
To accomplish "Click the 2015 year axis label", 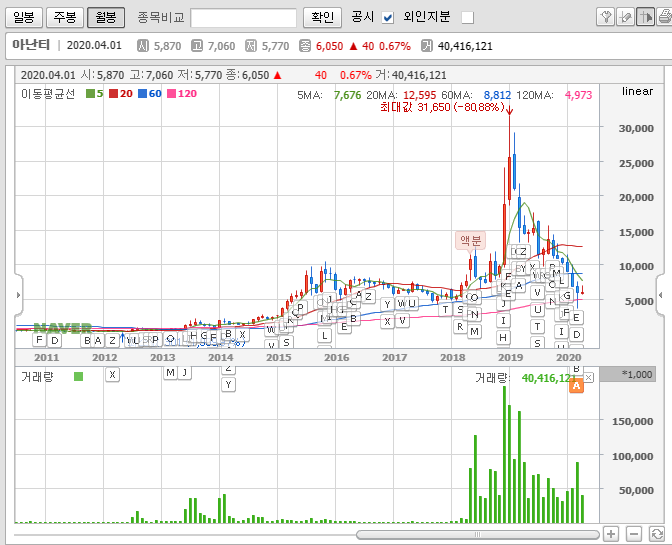I will (x=279, y=357).
